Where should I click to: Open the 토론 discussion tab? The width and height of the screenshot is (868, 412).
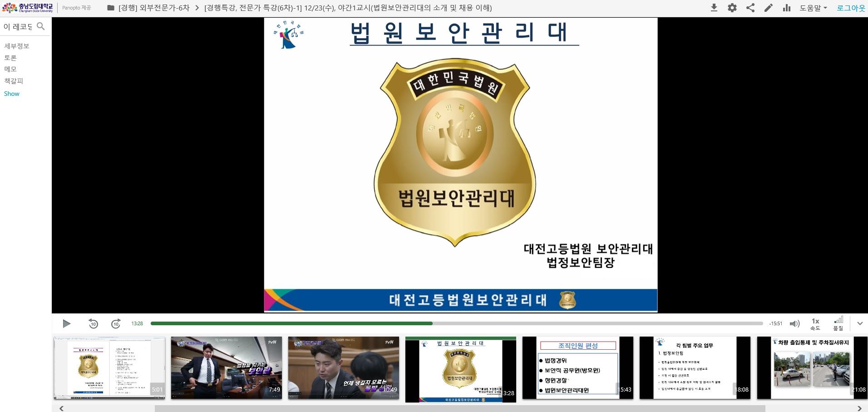click(x=10, y=58)
